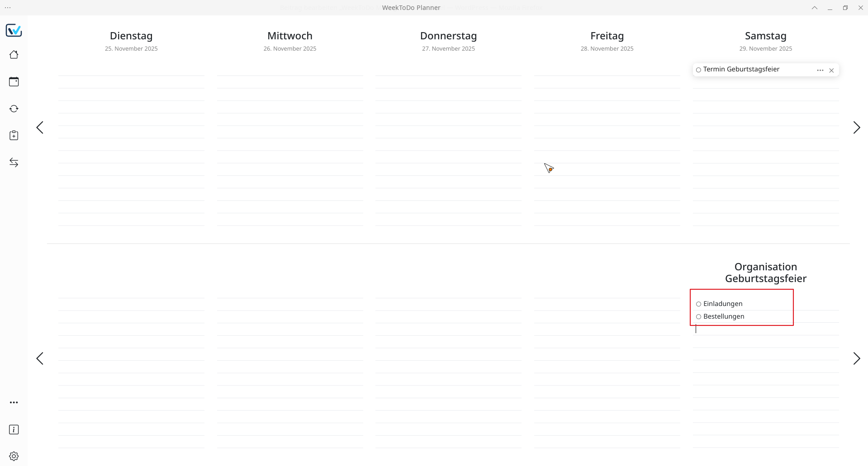
Task: Delete Termin Geburtstagsfeier task with X
Action: tap(831, 71)
